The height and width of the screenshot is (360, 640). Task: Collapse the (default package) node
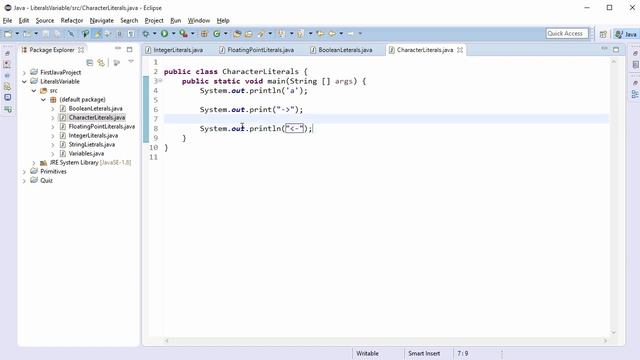coord(43,100)
